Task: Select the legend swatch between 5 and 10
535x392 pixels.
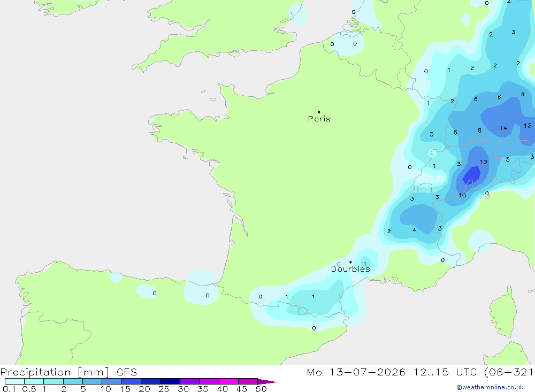Action: click(x=93, y=381)
